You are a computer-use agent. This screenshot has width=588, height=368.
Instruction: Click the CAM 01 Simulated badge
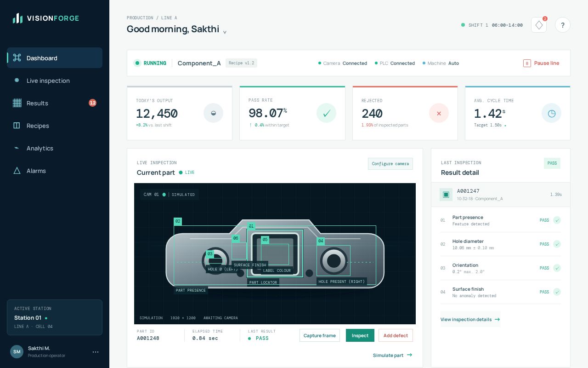click(170, 195)
